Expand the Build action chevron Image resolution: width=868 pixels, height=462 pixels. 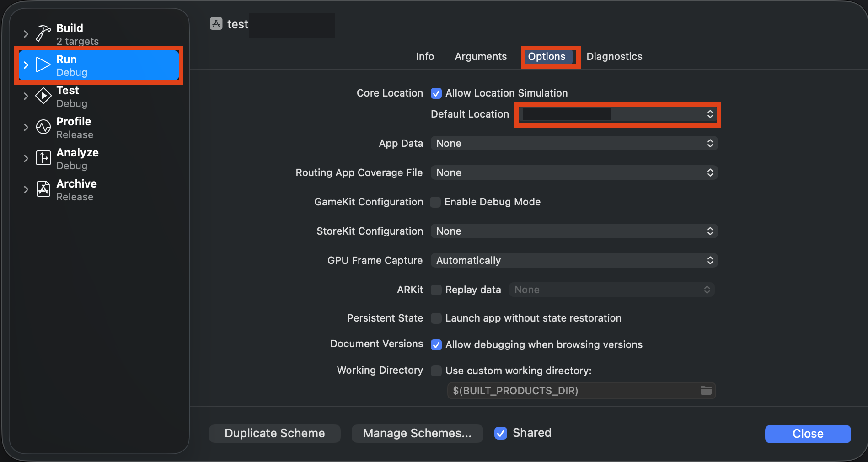click(x=26, y=34)
